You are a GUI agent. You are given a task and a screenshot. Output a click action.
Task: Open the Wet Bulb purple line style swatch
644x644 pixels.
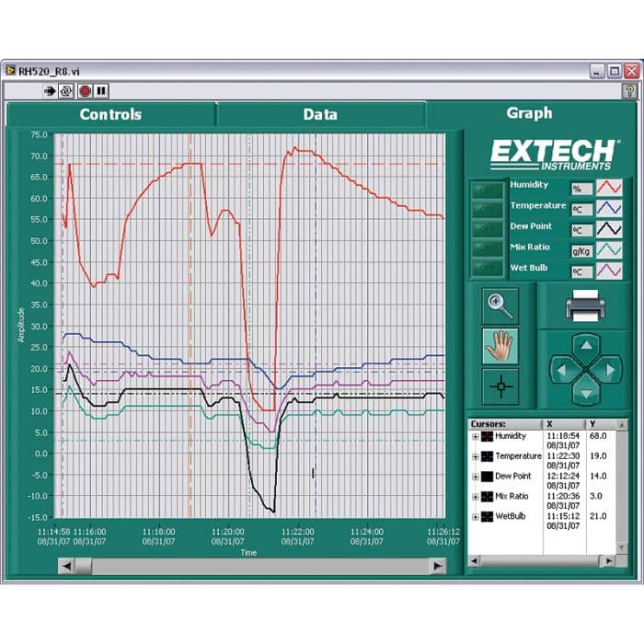click(x=609, y=270)
